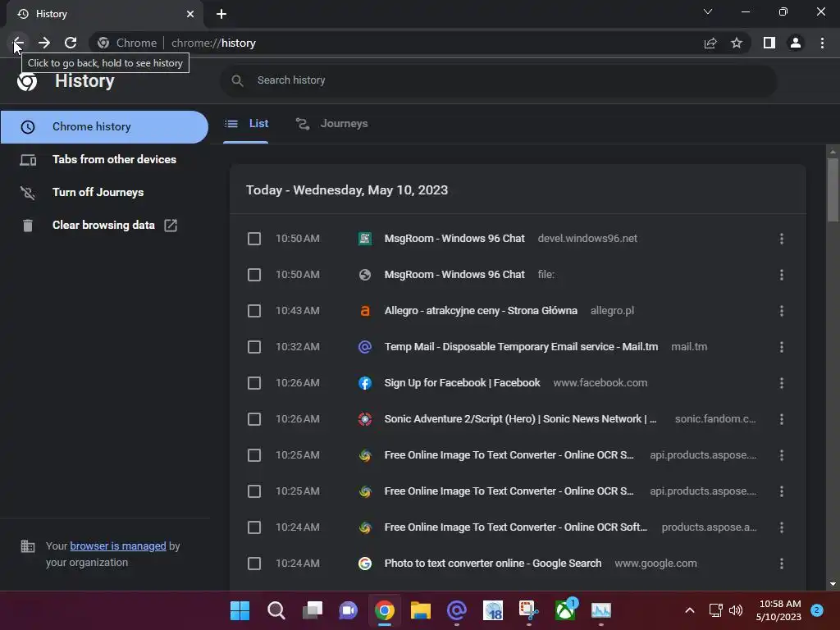Viewport: 840px width, 630px height.
Task: Click the scrollbar down arrow
Action: click(833, 584)
